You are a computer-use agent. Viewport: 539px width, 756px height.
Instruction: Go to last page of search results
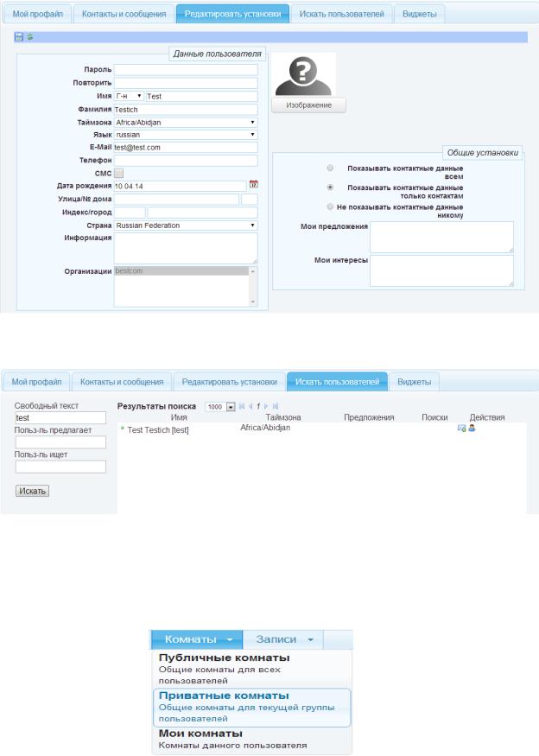[x=276, y=406]
